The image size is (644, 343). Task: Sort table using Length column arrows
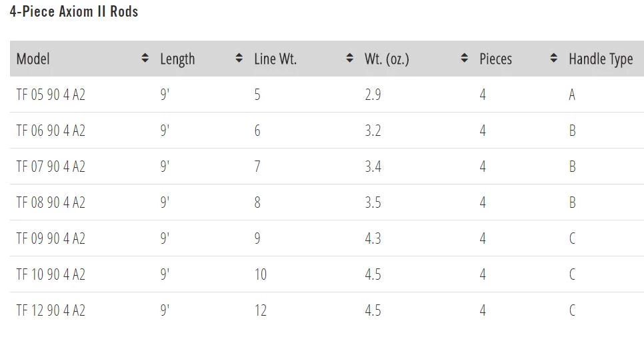[x=239, y=59]
